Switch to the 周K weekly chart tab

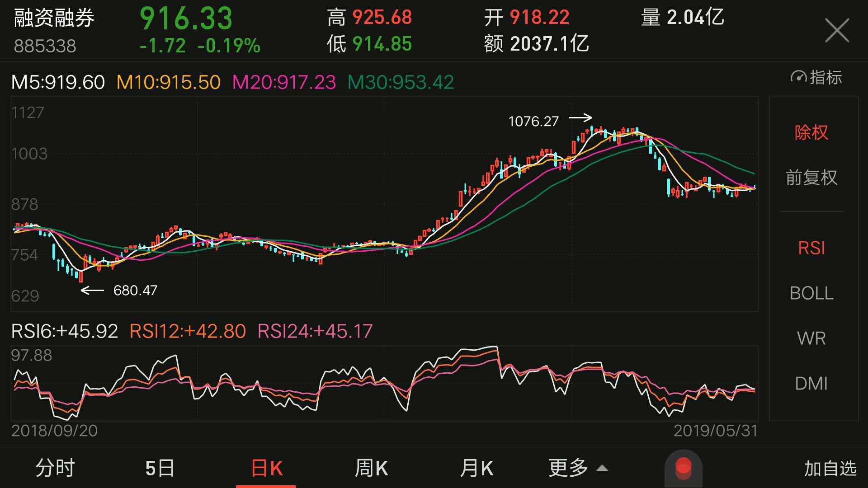coord(371,469)
